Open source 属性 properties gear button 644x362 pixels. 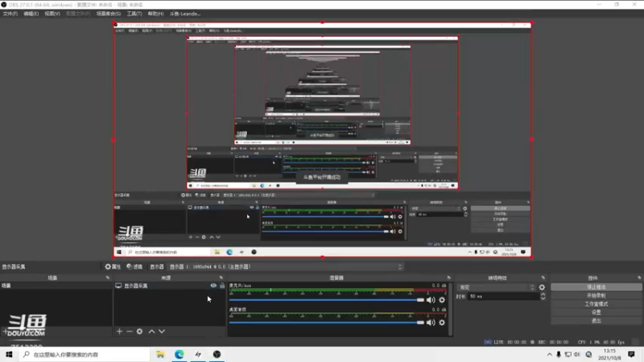pyautogui.click(x=113, y=267)
